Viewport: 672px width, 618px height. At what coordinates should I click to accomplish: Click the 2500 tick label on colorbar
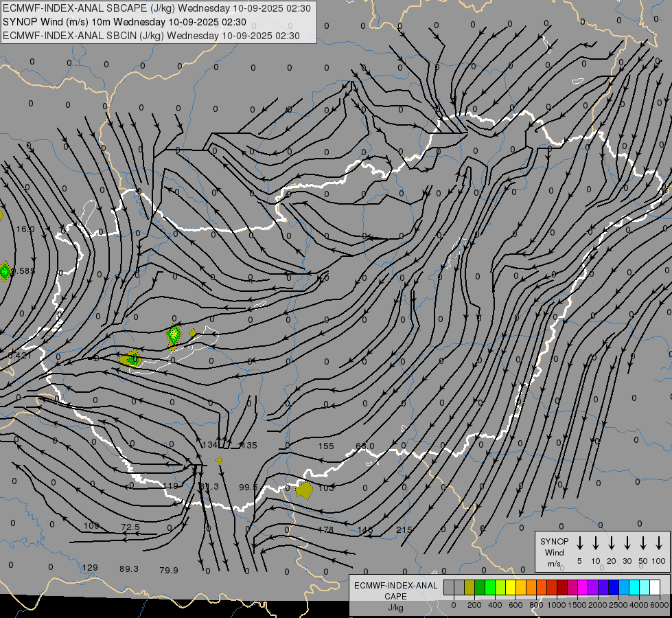pyautogui.click(x=618, y=605)
